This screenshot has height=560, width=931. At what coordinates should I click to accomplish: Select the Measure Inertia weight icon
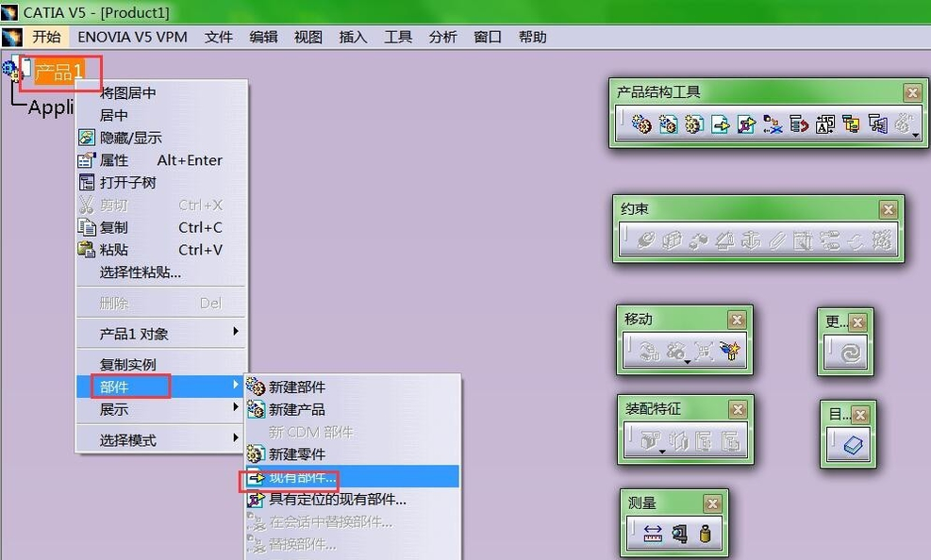point(705,533)
